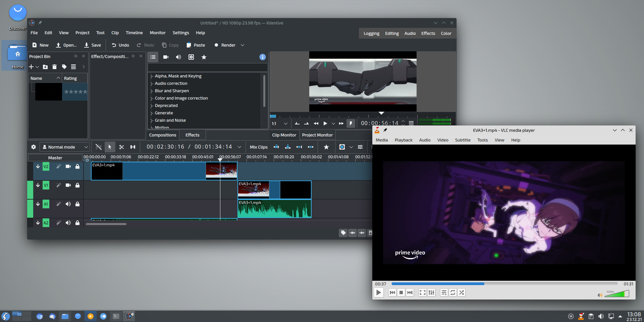Viewport: 644px width, 322px height.
Task: Open the audio mixer sliders icon in timeline toolbar
Action: coord(360,147)
